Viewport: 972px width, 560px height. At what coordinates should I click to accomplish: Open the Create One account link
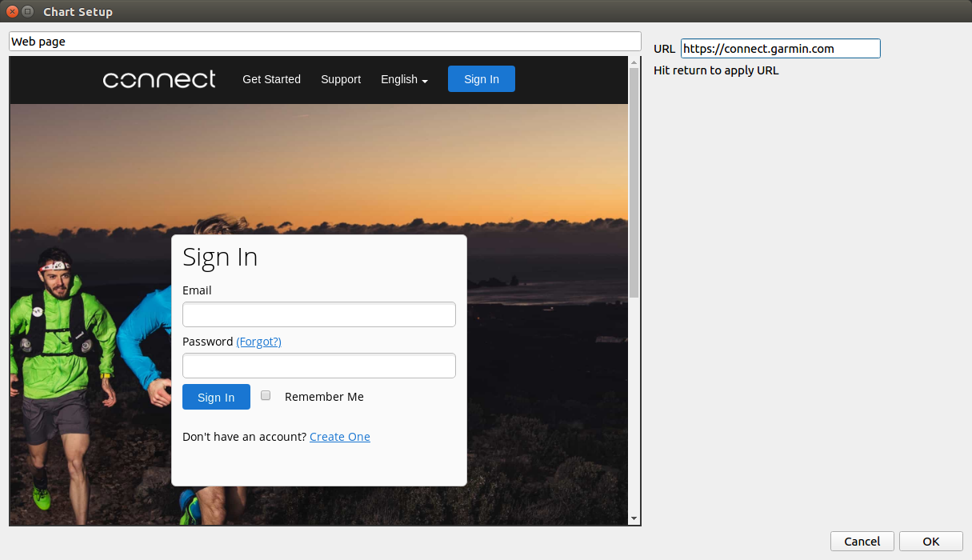(339, 437)
